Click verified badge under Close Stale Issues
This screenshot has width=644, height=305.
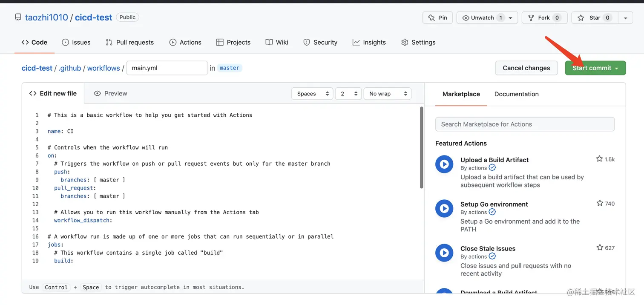click(x=492, y=256)
